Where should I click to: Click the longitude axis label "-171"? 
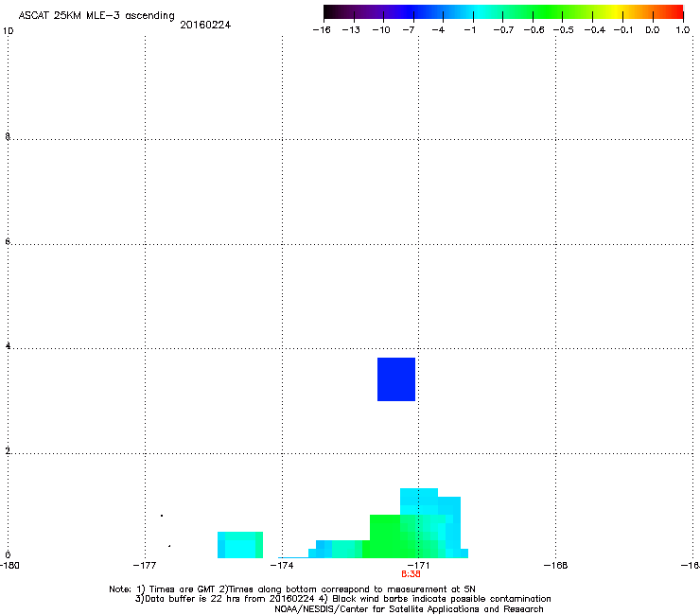(418, 566)
